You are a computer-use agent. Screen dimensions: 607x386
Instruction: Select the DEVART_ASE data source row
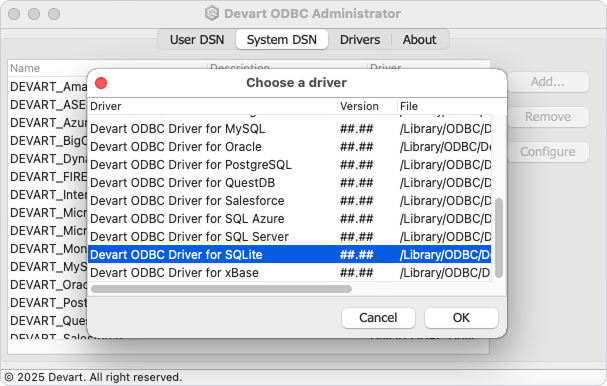pyautogui.click(x=48, y=105)
